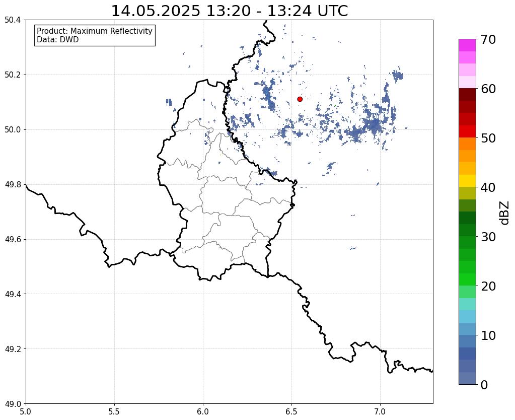
Task: Click the colorbar tick label "60"
Action: click(487, 89)
